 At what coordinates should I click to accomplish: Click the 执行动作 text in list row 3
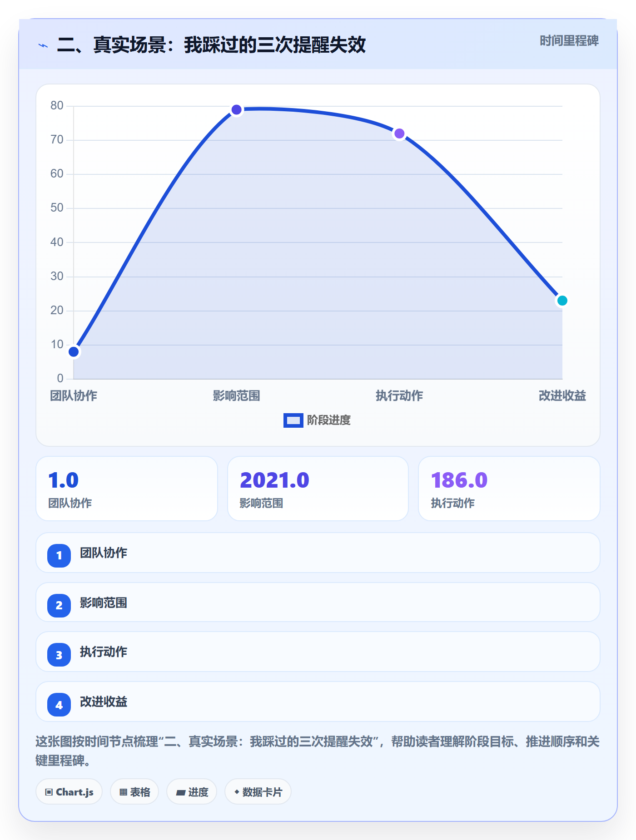104,652
